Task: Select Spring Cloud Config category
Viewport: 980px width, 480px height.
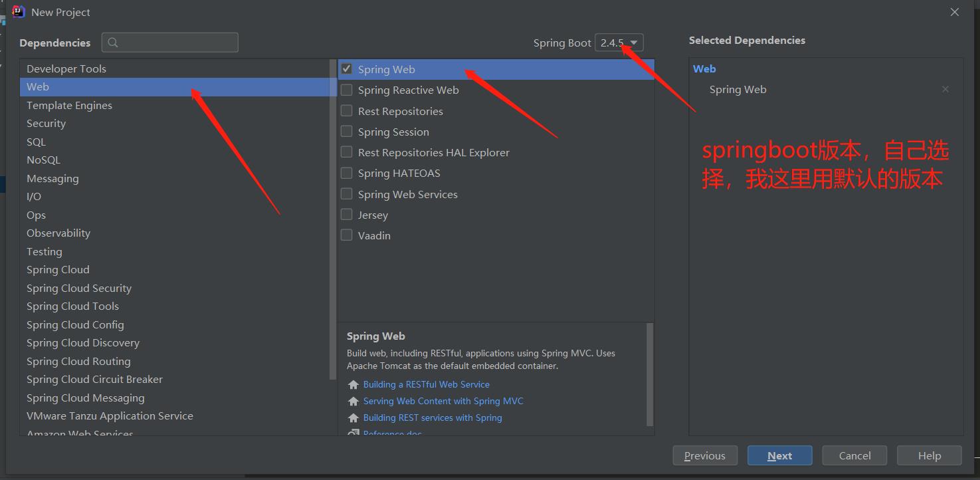Action: (x=176, y=324)
